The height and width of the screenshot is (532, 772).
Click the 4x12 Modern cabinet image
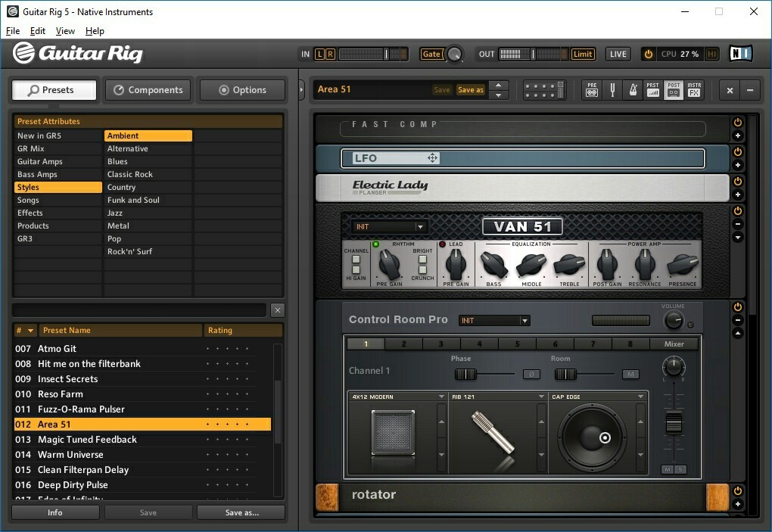[x=393, y=433]
